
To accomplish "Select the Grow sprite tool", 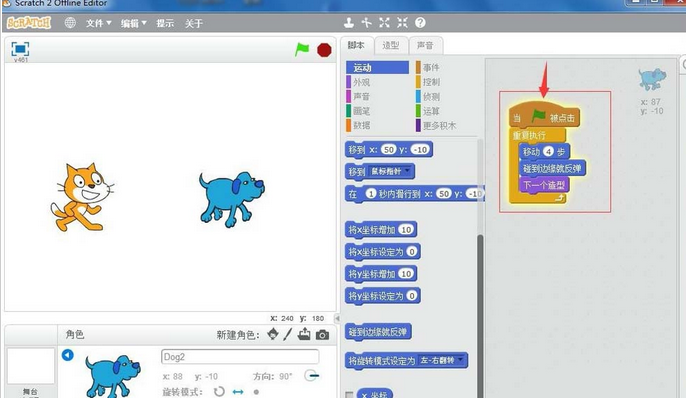I will click(384, 22).
